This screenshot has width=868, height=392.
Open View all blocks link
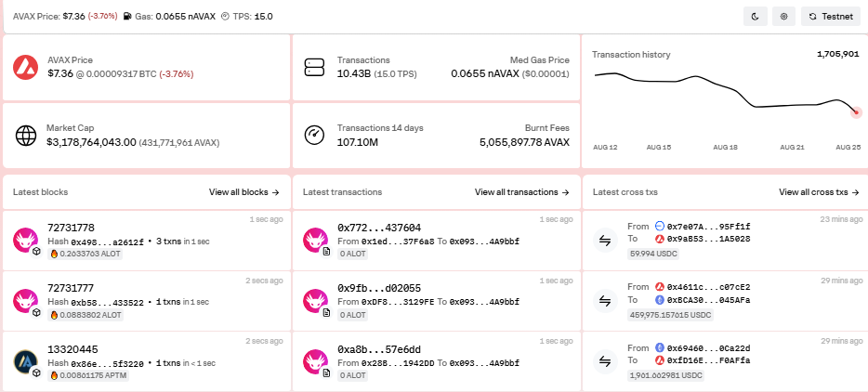pyautogui.click(x=244, y=192)
